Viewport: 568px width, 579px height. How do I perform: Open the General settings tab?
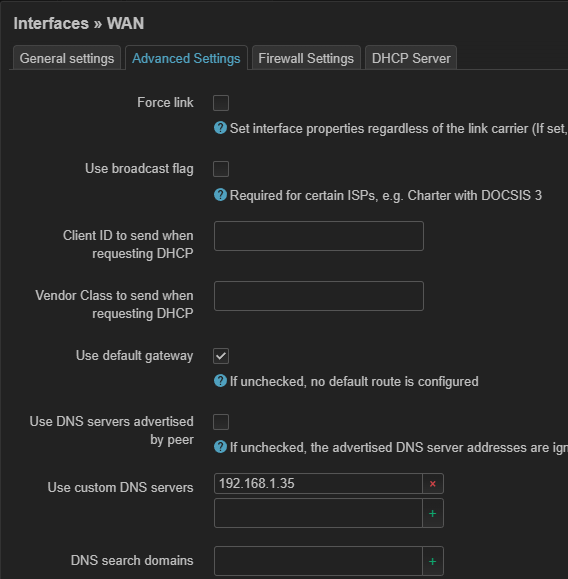[67, 58]
